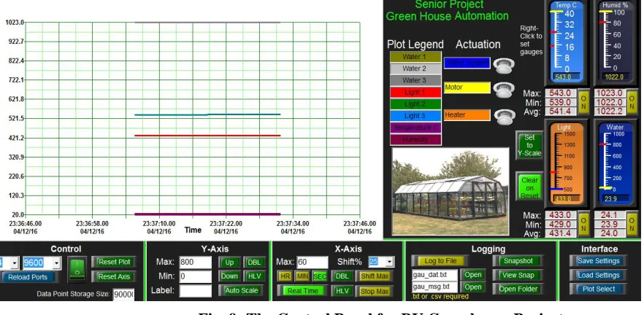Click Plot Select
644x315 pixels.
point(599,289)
